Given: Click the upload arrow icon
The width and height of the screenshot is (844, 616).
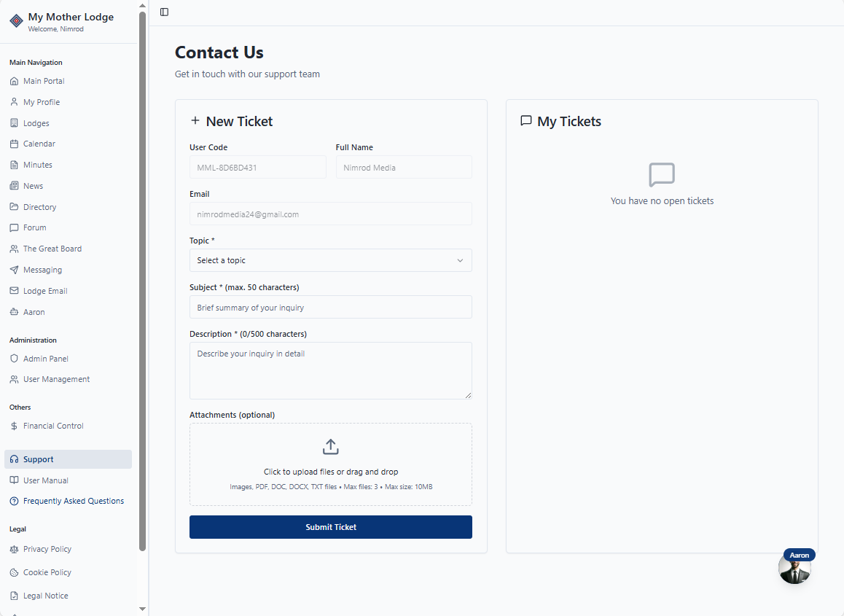Looking at the screenshot, I should pos(331,447).
